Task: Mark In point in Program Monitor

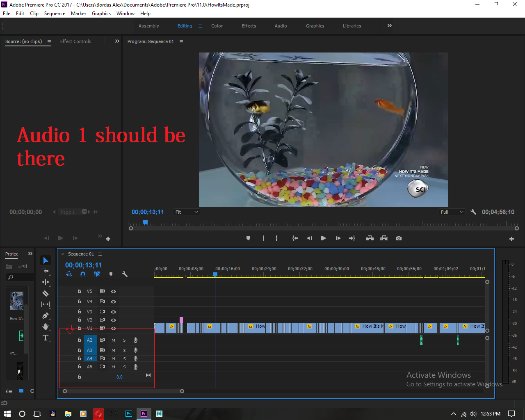Action: pos(263,238)
